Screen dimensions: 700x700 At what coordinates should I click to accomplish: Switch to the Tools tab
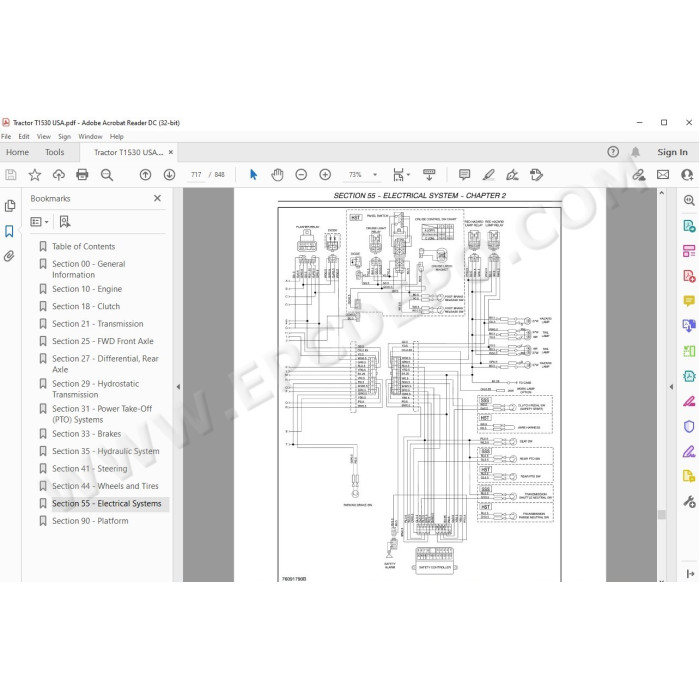(x=54, y=152)
